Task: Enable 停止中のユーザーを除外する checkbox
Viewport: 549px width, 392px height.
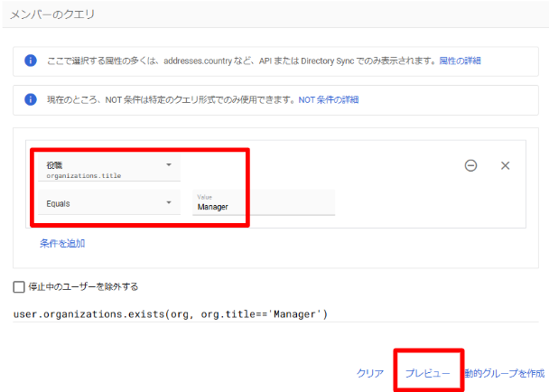Action: tap(19, 287)
